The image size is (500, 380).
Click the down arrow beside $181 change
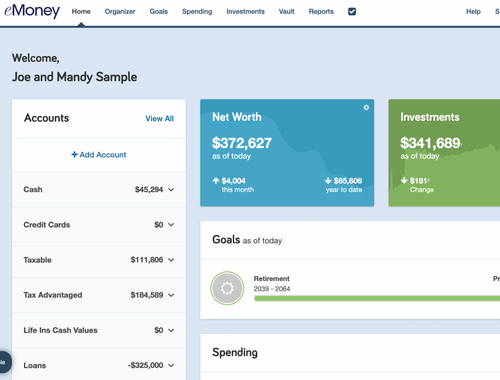[404, 181]
